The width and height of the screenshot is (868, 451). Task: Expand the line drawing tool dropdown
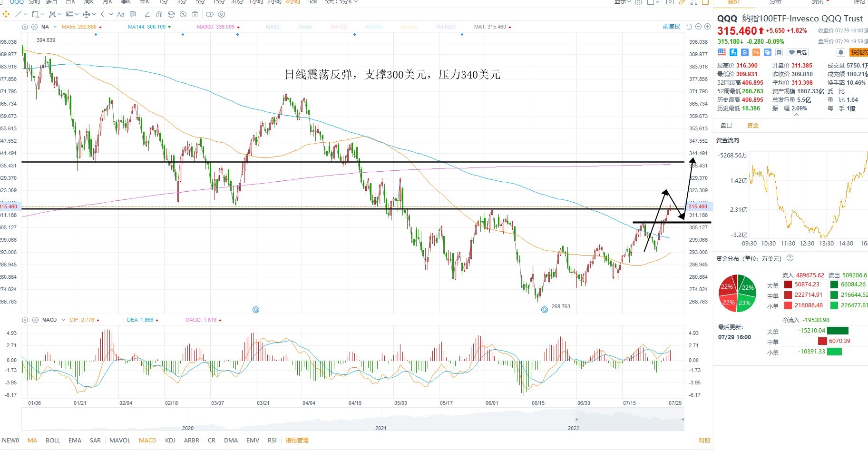(x=25, y=14)
